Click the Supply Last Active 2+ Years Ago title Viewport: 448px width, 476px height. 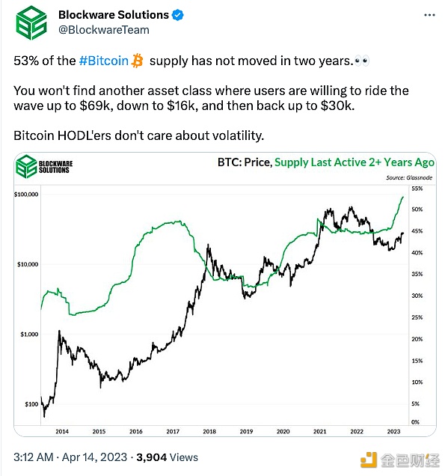coord(355,162)
